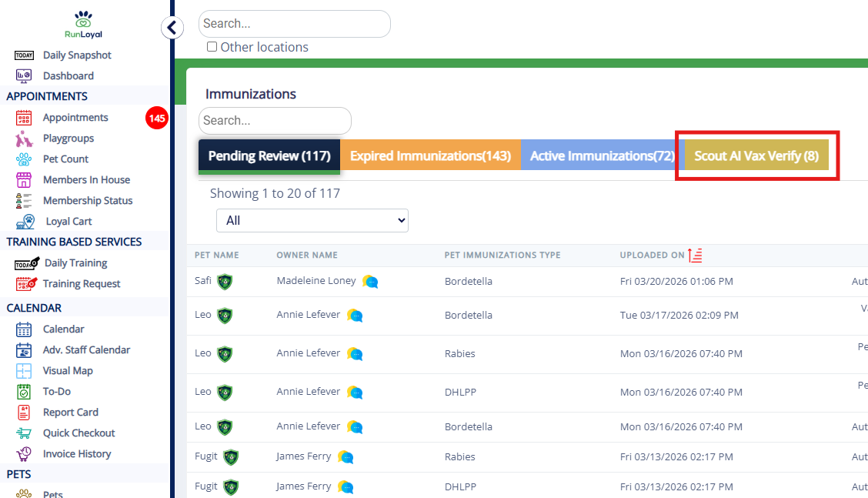Click Bordetella in Safi's row
This screenshot has width=868, height=498.
click(469, 282)
